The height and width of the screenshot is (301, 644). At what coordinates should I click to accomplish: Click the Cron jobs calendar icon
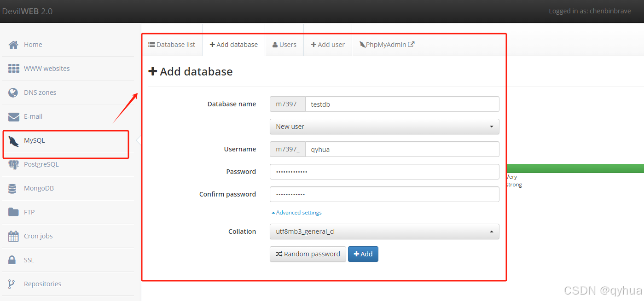pyautogui.click(x=13, y=236)
